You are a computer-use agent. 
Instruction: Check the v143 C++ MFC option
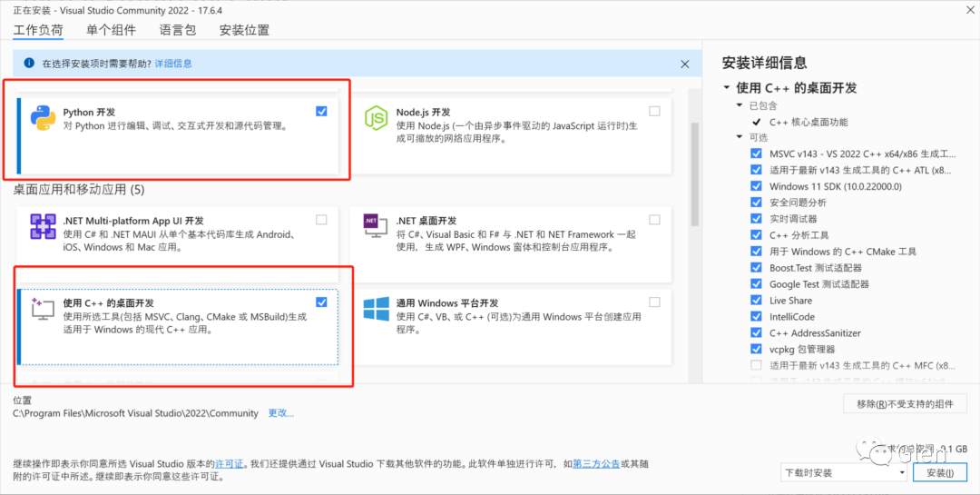[756, 365]
